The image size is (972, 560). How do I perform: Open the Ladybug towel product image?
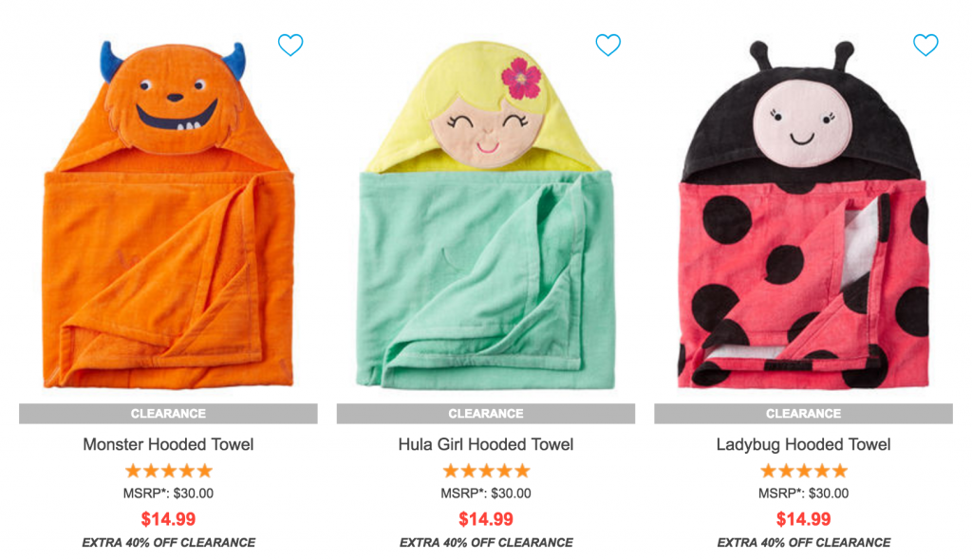[x=803, y=214]
